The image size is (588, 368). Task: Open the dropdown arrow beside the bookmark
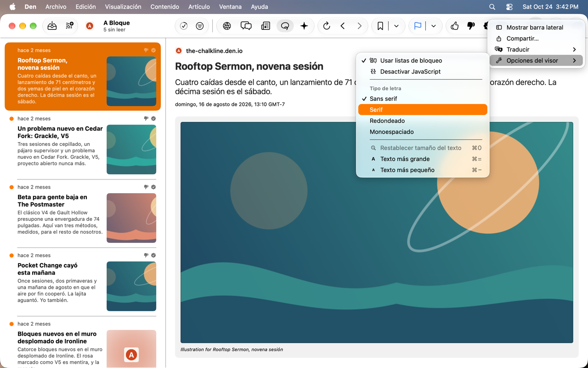click(x=396, y=26)
